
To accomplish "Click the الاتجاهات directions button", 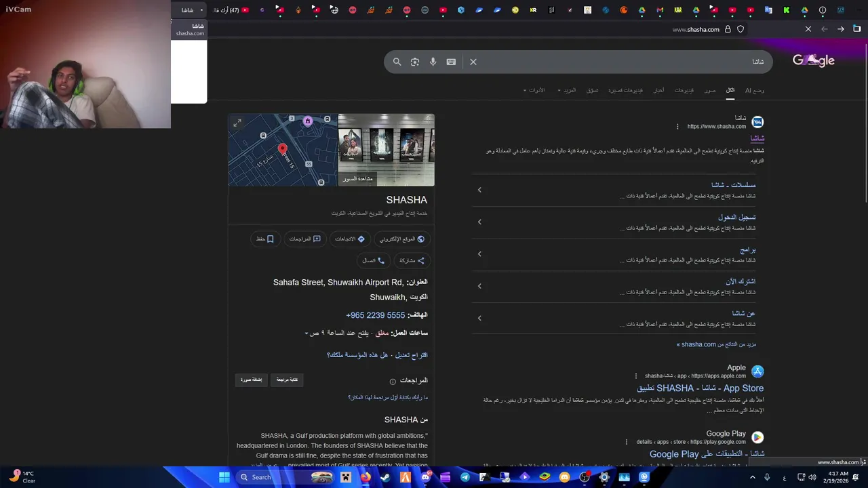I will point(350,239).
